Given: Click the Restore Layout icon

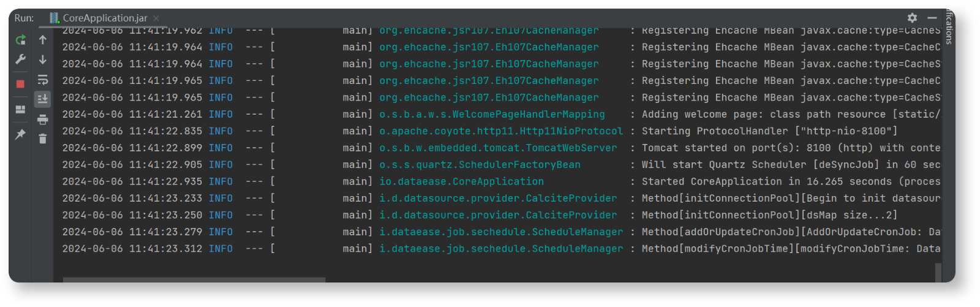Looking at the screenshot, I should coord(20,110).
